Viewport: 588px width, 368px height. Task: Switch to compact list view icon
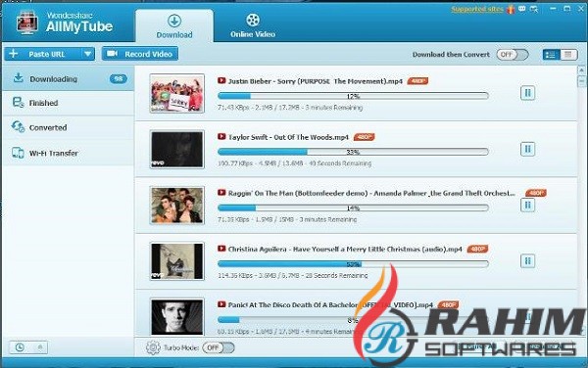(568, 55)
